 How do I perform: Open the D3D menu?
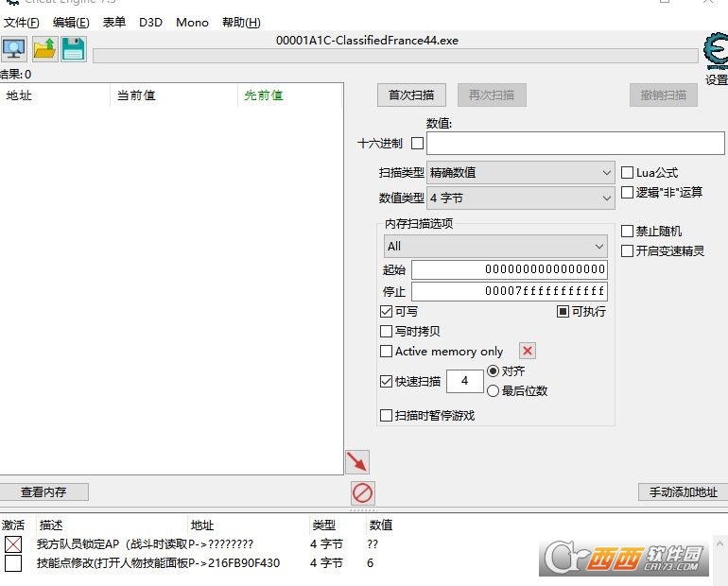tap(151, 23)
